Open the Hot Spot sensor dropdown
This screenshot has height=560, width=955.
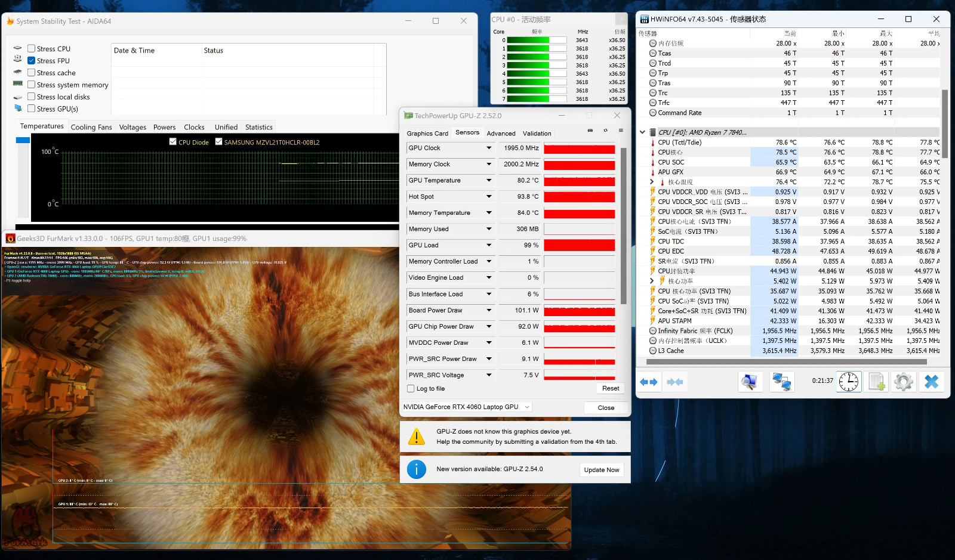489,196
